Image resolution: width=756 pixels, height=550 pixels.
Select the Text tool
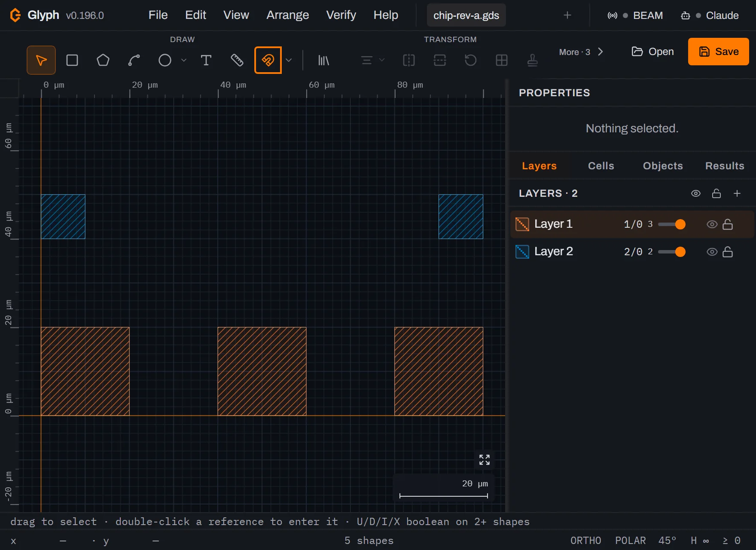click(x=206, y=60)
